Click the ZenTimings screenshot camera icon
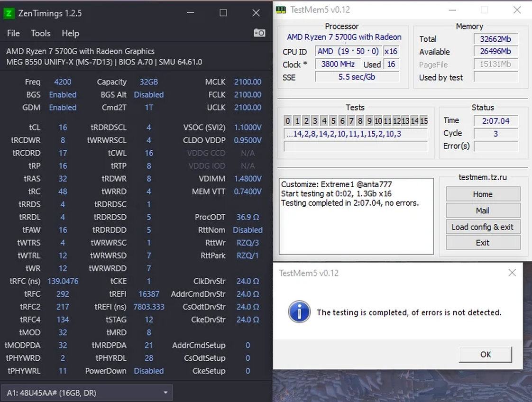This screenshot has width=532, height=402. [x=259, y=33]
